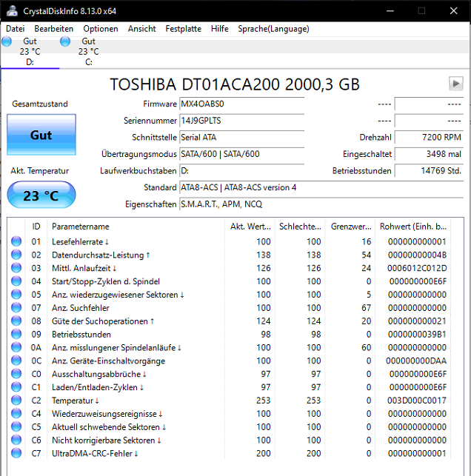Click the Rohwert column header

click(x=413, y=227)
